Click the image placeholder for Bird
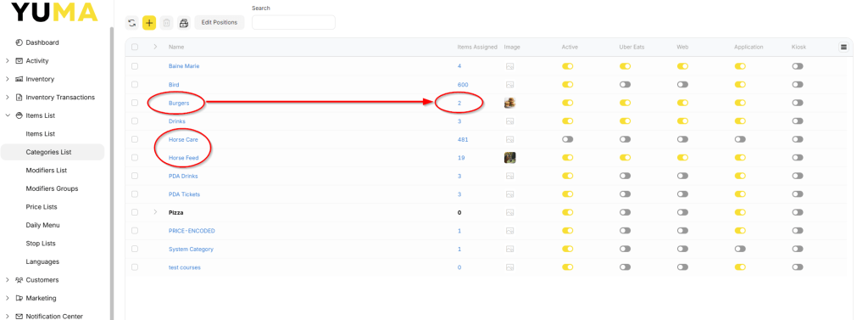 coord(509,85)
